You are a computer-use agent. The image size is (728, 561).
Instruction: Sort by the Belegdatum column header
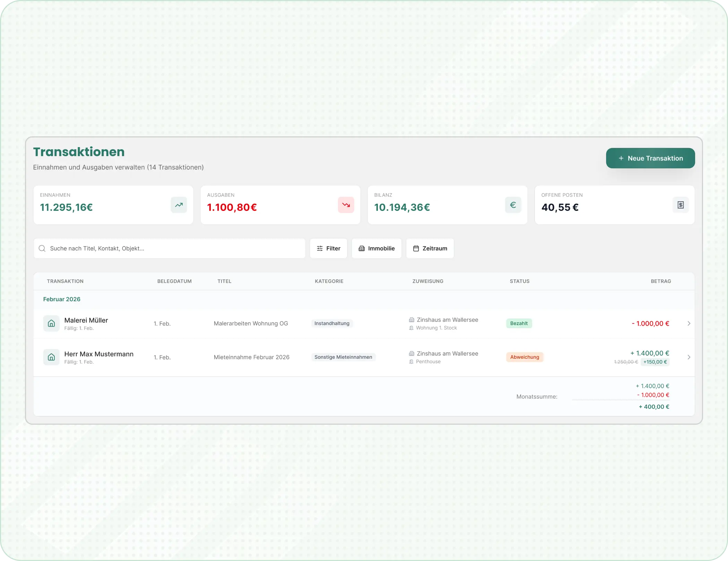pyautogui.click(x=174, y=281)
